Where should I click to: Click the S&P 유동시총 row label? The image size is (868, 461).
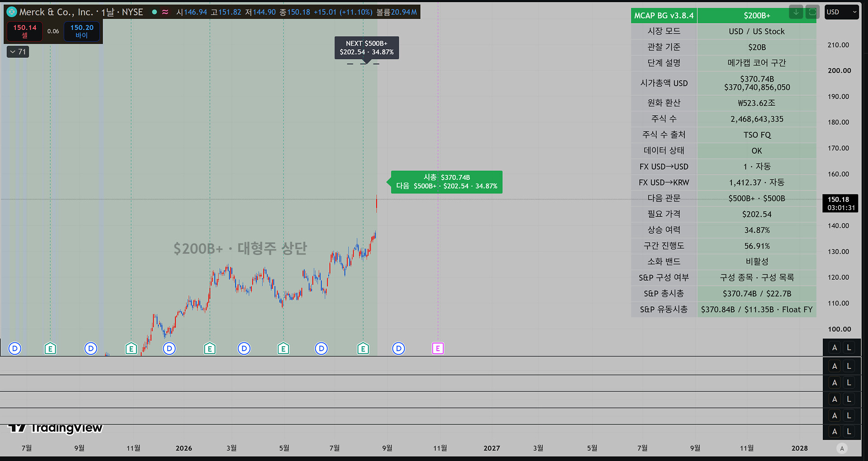(x=664, y=309)
